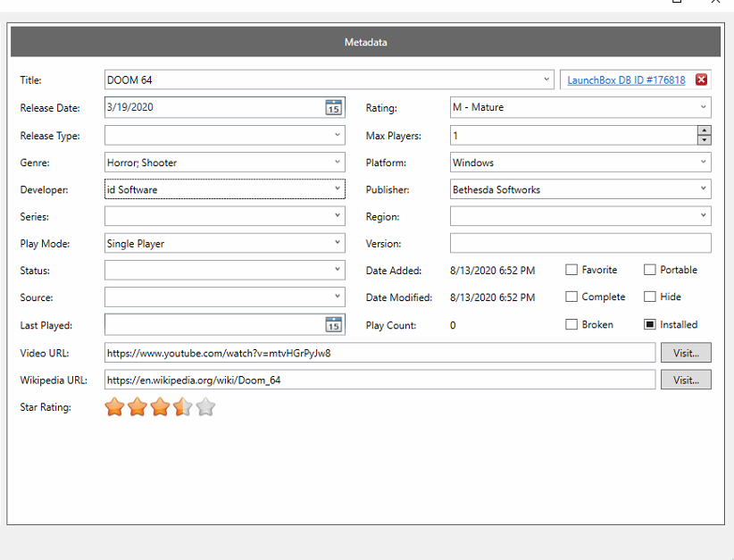Open the Release Date calendar picker
The image size is (734, 560).
333,107
